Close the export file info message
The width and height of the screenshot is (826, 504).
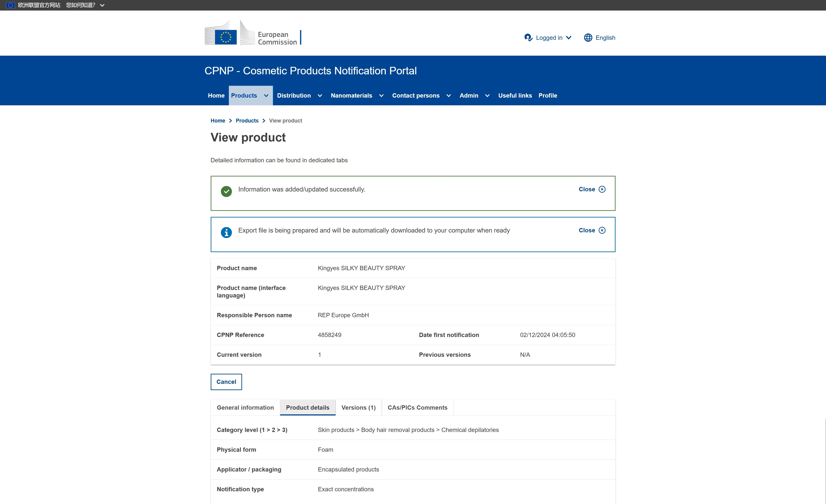pyautogui.click(x=602, y=230)
